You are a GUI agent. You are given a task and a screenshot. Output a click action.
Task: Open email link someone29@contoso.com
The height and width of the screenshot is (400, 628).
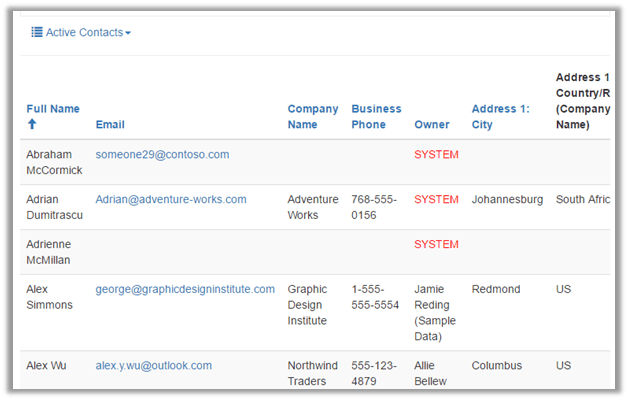click(162, 155)
